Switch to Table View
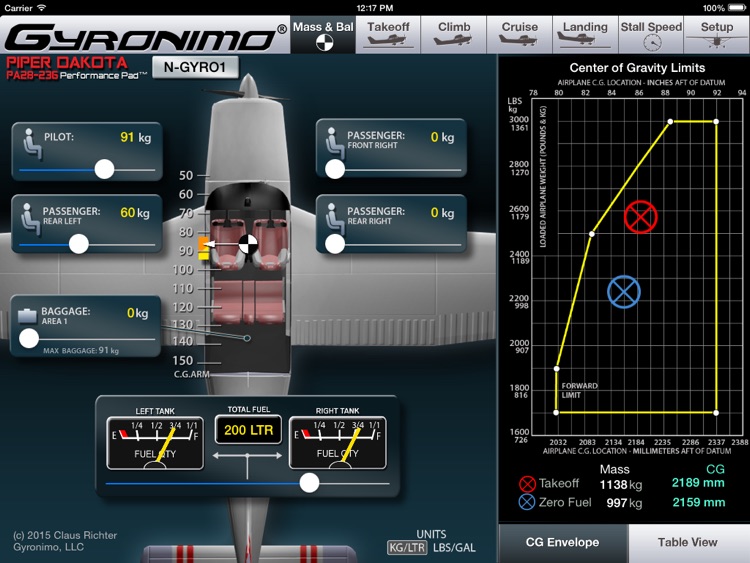The width and height of the screenshot is (750, 563). click(688, 543)
